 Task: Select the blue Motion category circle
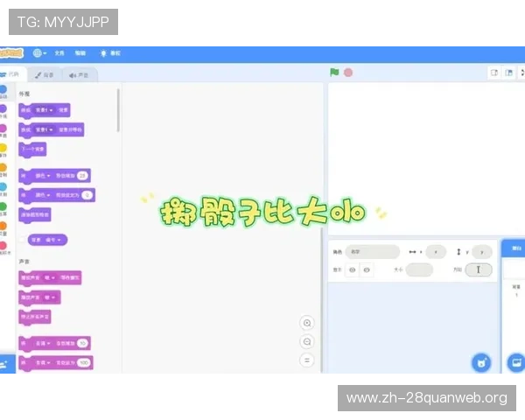click(3, 89)
